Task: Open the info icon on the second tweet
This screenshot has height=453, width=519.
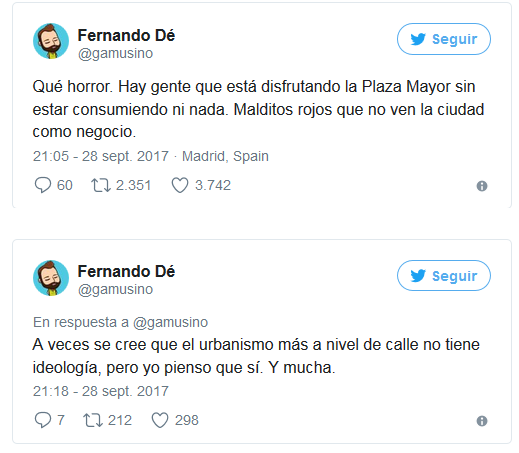Action: [x=482, y=421]
